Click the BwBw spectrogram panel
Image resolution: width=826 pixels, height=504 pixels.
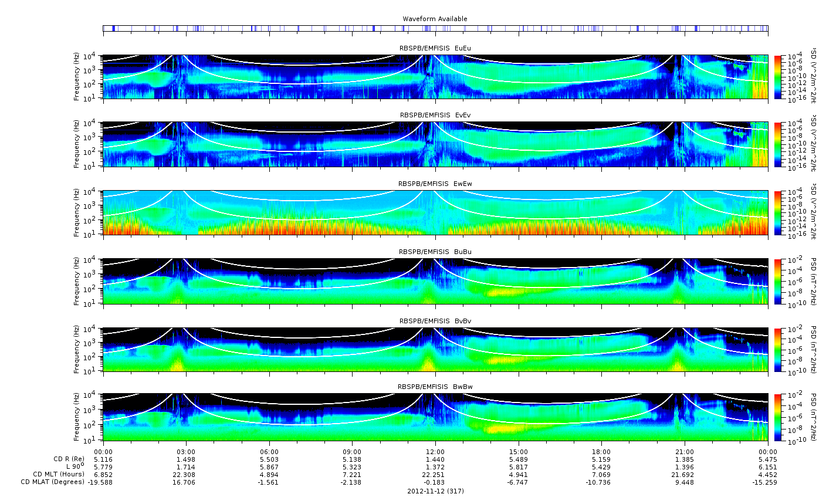pos(435,418)
